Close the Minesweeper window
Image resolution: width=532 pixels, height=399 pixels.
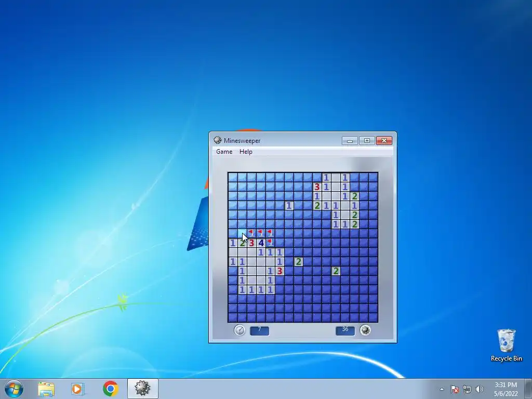click(384, 140)
